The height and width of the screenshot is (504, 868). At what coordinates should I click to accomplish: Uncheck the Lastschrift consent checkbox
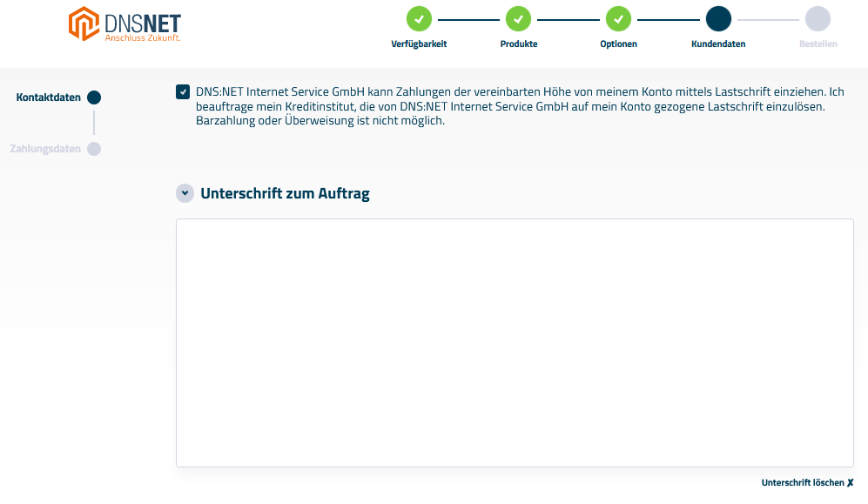(x=183, y=92)
